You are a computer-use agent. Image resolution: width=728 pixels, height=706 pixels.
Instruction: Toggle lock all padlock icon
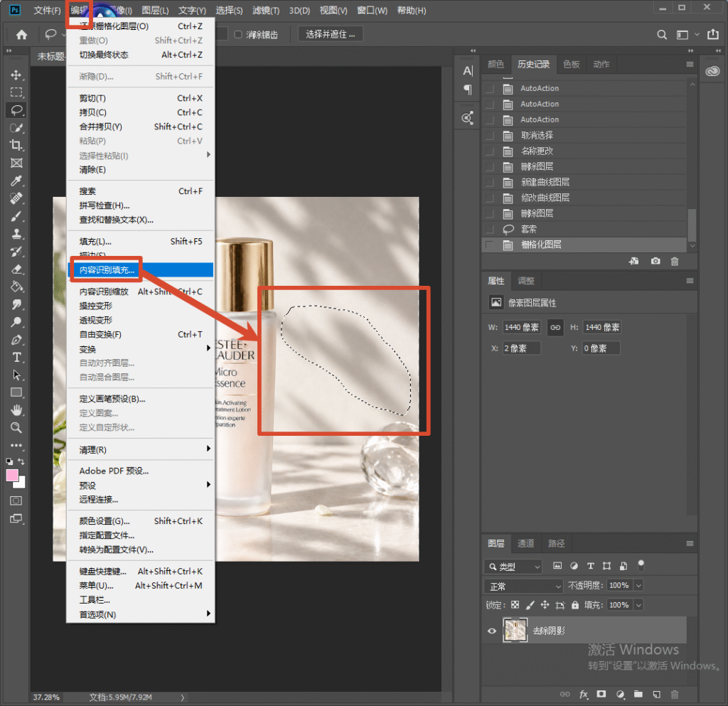pos(574,605)
